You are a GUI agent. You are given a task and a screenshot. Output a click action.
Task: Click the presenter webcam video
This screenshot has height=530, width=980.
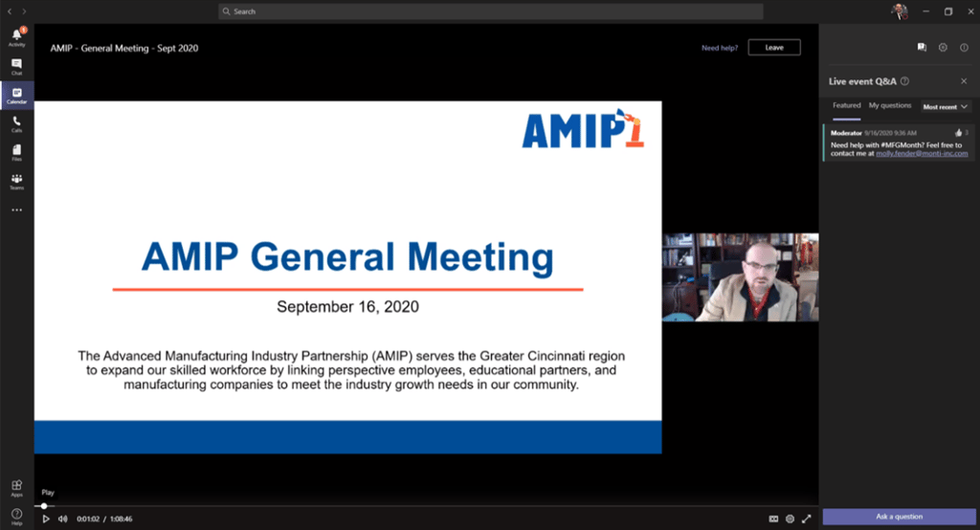(741, 276)
